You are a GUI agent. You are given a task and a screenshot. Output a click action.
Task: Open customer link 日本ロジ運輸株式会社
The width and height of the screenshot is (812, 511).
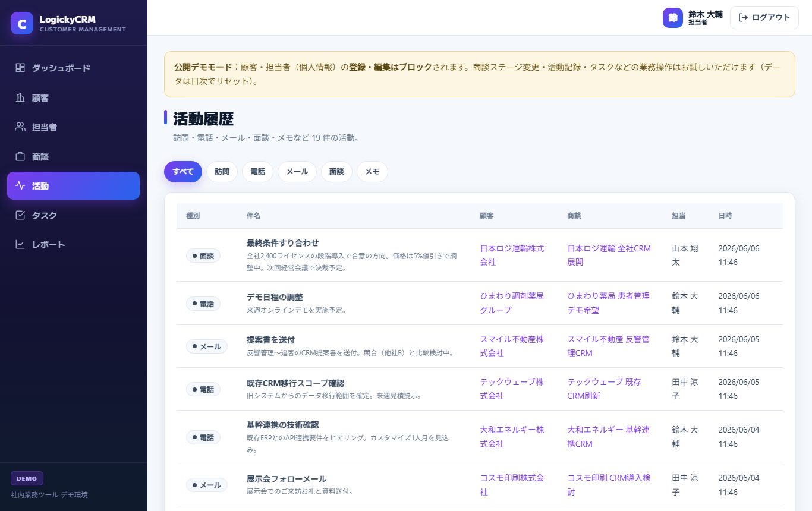(512, 255)
